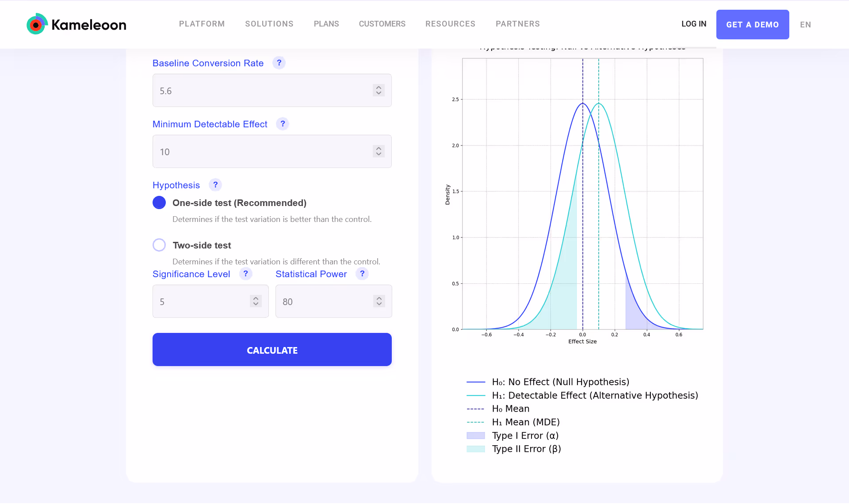
Task: Click the Hypothesis question mark icon
Action: (x=215, y=185)
